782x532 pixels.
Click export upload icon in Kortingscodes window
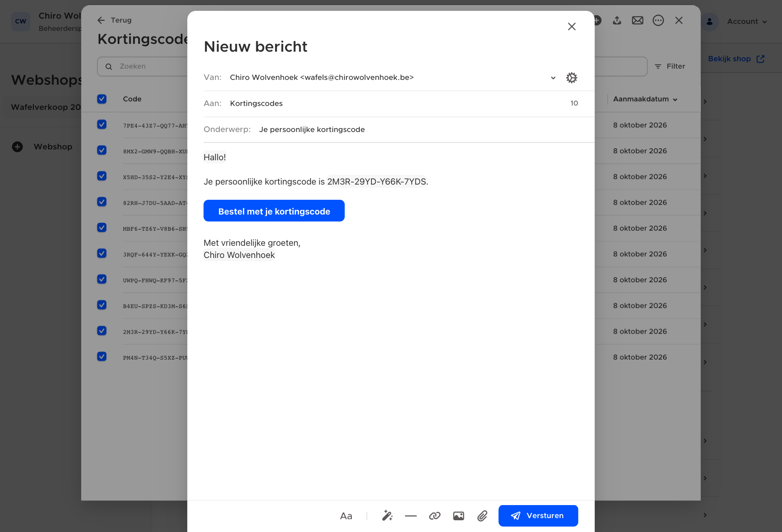(x=617, y=20)
